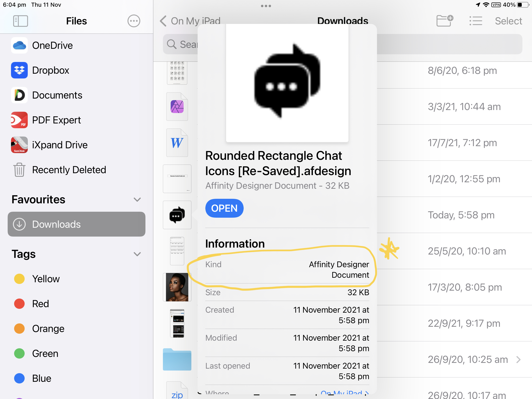Tap the Last opened date value

point(331,371)
